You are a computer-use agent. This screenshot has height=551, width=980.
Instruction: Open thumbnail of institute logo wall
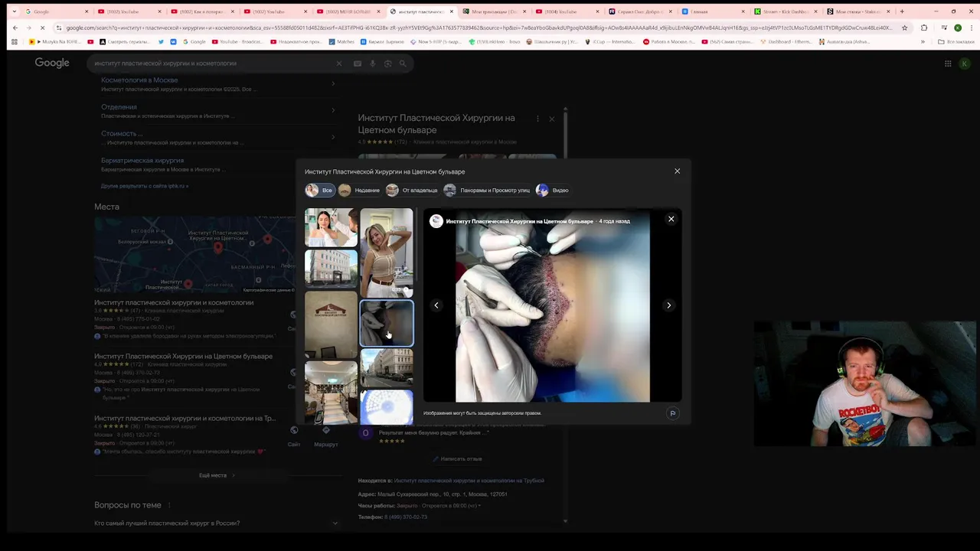pyautogui.click(x=331, y=324)
